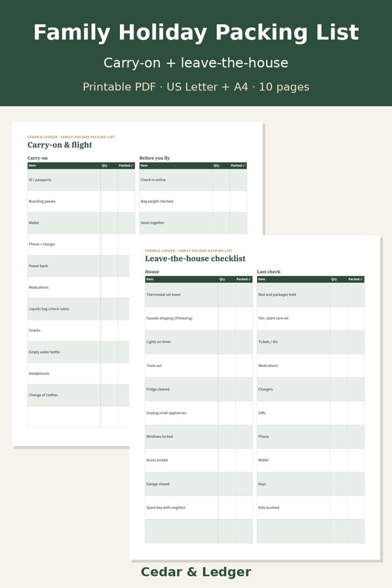Select the "Carry-on + leave-the-house" subtitle
Viewport: 392px width, 588px height.
(x=196, y=63)
